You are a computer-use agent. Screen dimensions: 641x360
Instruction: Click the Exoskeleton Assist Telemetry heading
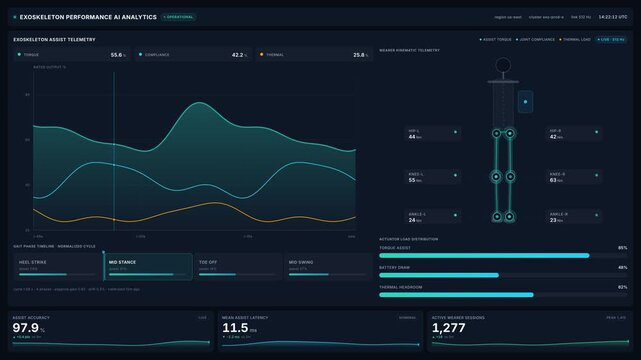point(54,40)
